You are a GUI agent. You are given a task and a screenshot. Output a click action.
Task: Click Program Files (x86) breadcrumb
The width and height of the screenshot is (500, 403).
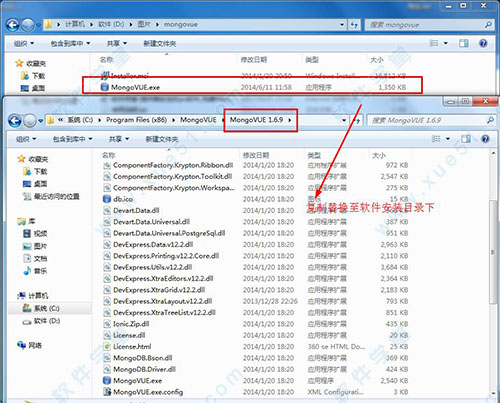pyautogui.click(x=137, y=120)
